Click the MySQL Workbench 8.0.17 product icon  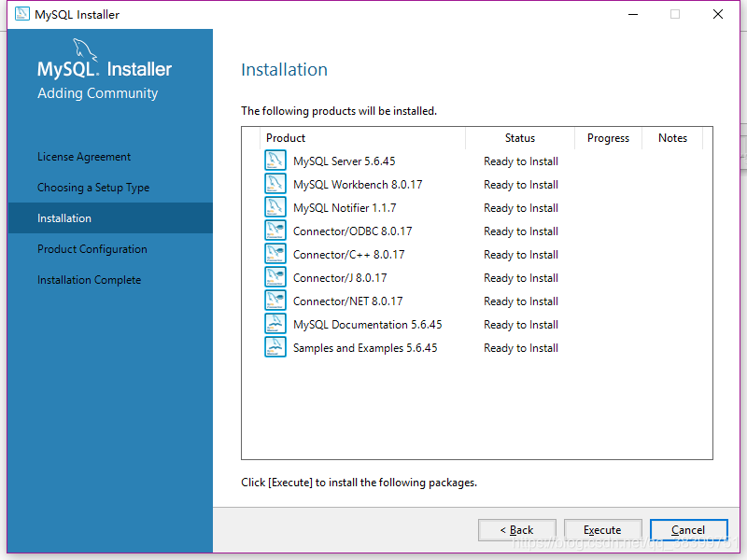click(275, 184)
